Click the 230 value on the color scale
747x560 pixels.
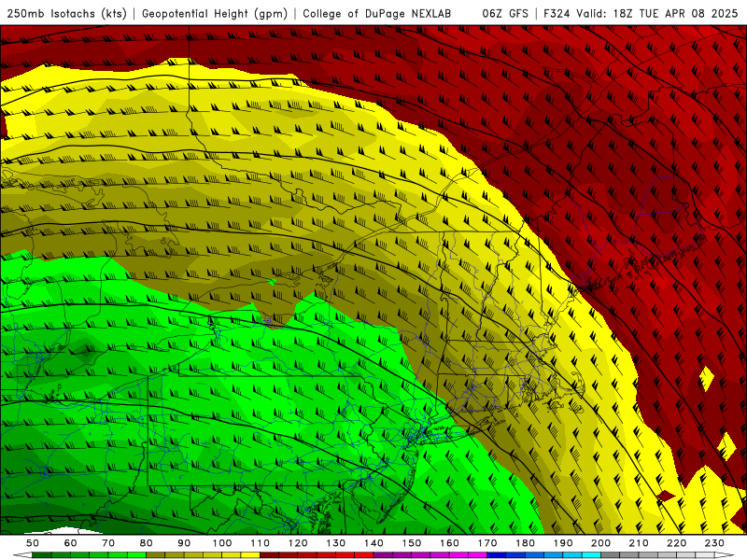tap(714, 543)
